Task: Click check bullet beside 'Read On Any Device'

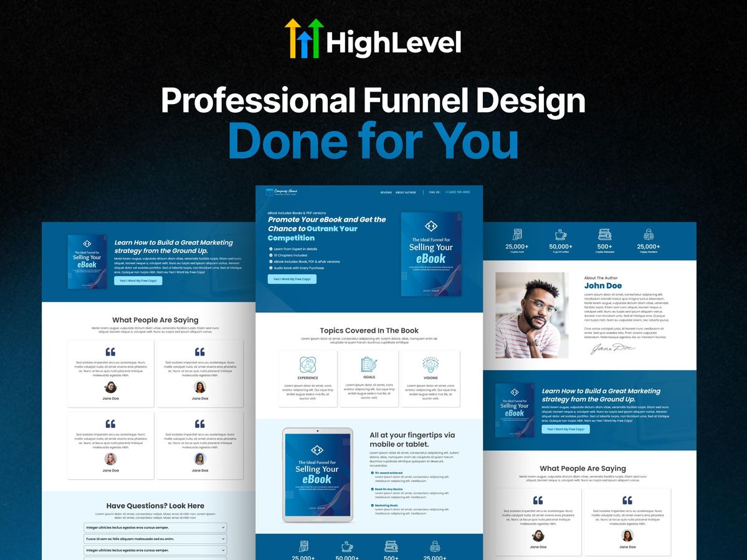Action: pyautogui.click(x=372, y=489)
